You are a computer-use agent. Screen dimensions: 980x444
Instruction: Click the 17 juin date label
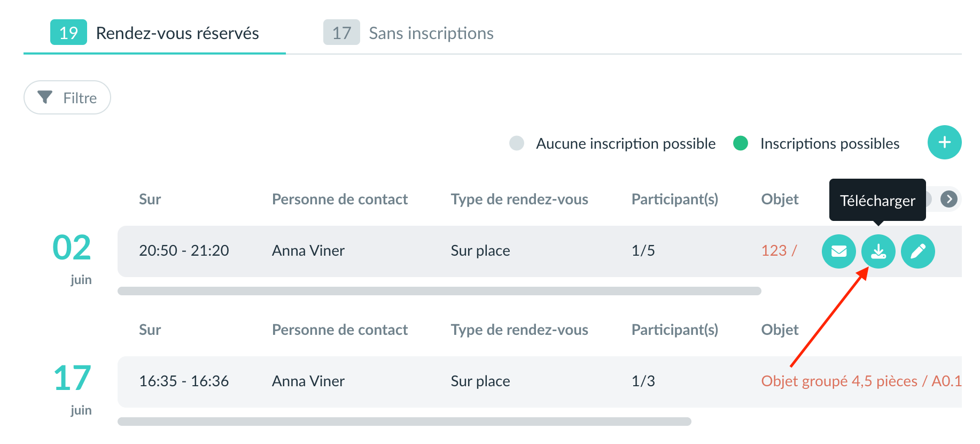72,387
